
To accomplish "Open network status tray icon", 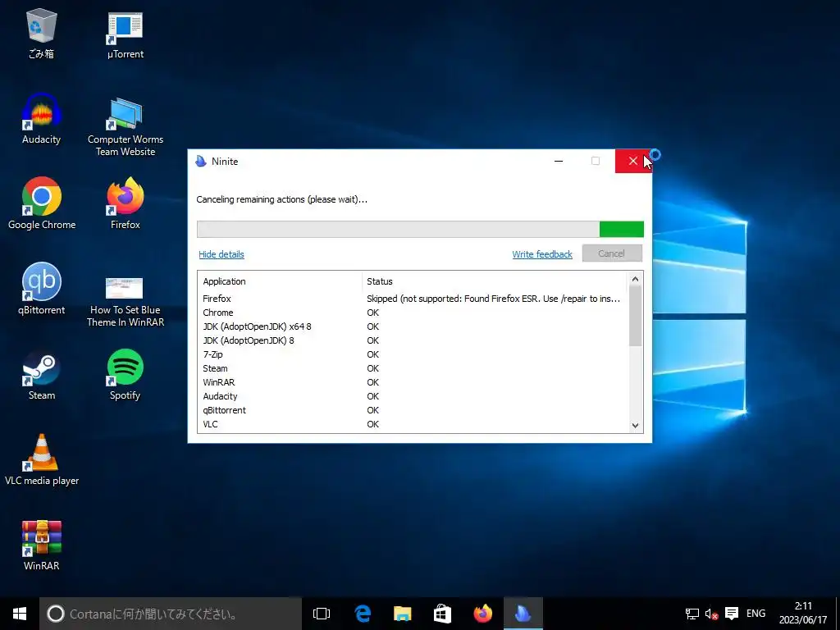I will click(692, 614).
